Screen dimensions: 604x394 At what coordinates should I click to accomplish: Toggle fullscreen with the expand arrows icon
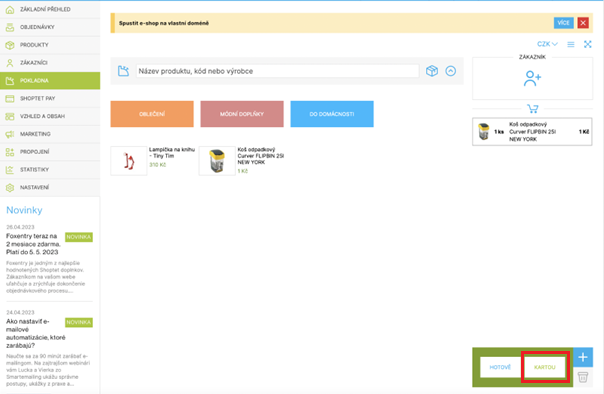587,44
